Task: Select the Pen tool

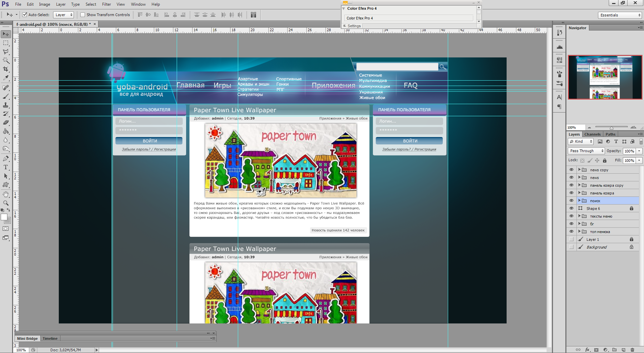Action: [6, 159]
